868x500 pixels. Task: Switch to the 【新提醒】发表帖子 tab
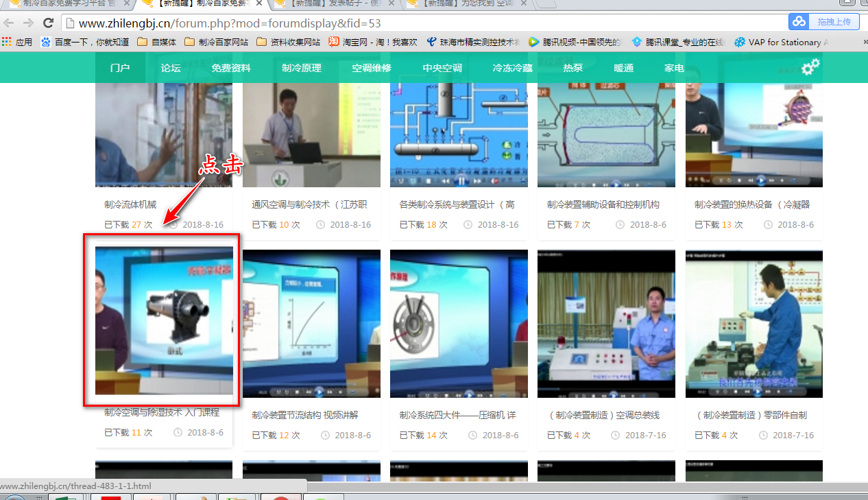(335, 4)
